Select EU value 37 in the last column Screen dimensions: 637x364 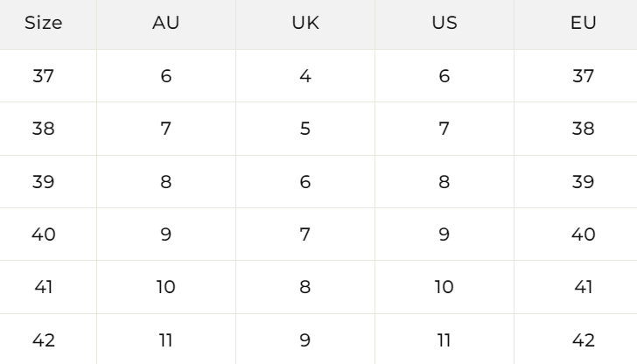584,76
